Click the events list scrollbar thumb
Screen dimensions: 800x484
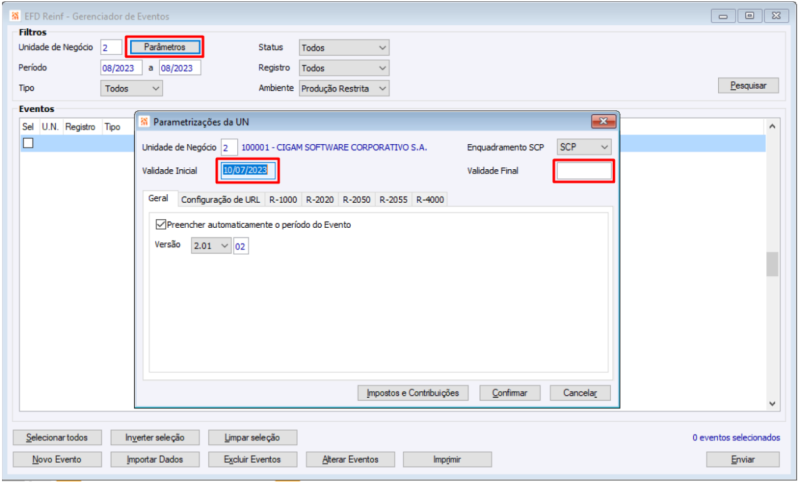click(772, 264)
